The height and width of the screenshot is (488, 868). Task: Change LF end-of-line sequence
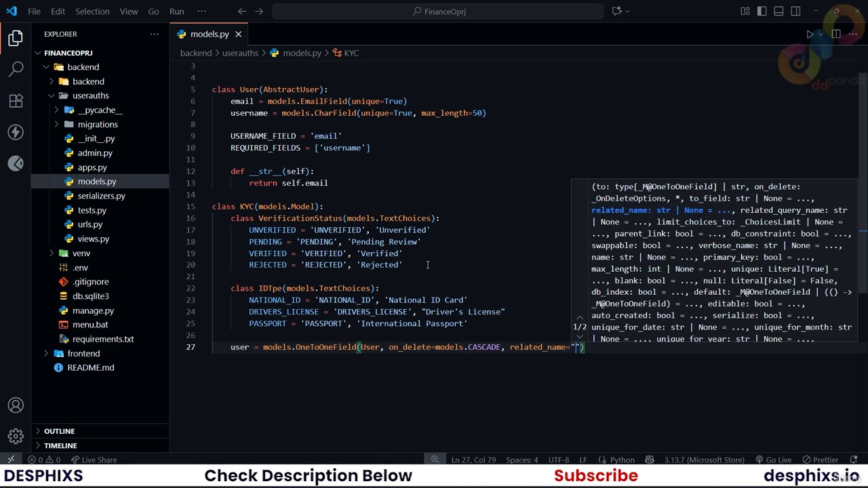(x=583, y=460)
